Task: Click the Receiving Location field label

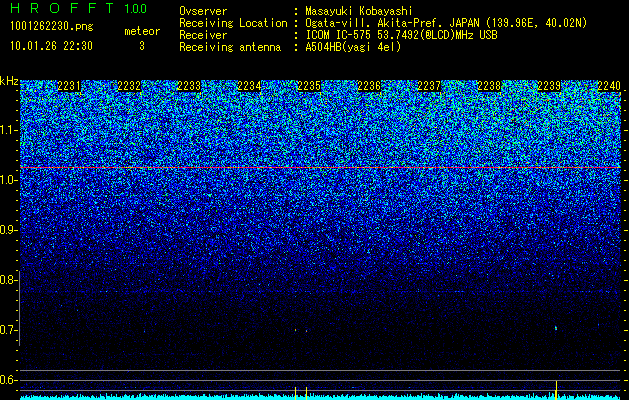Action: 233,23
